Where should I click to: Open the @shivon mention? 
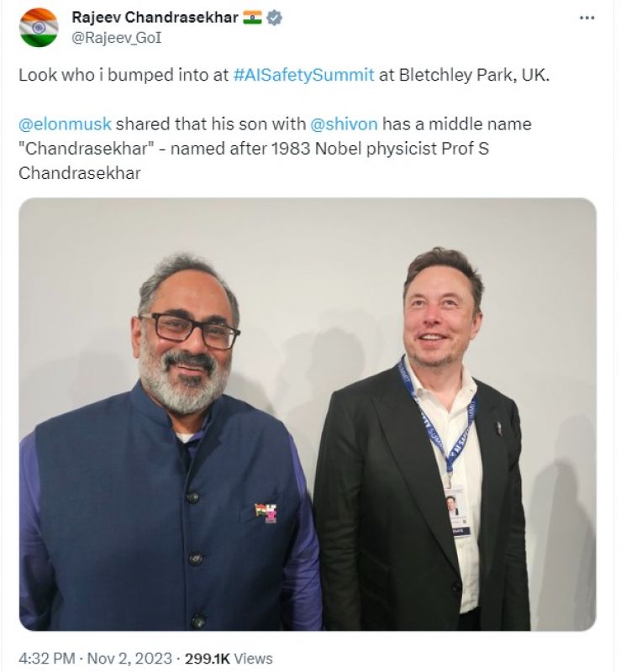[x=344, y=124]
